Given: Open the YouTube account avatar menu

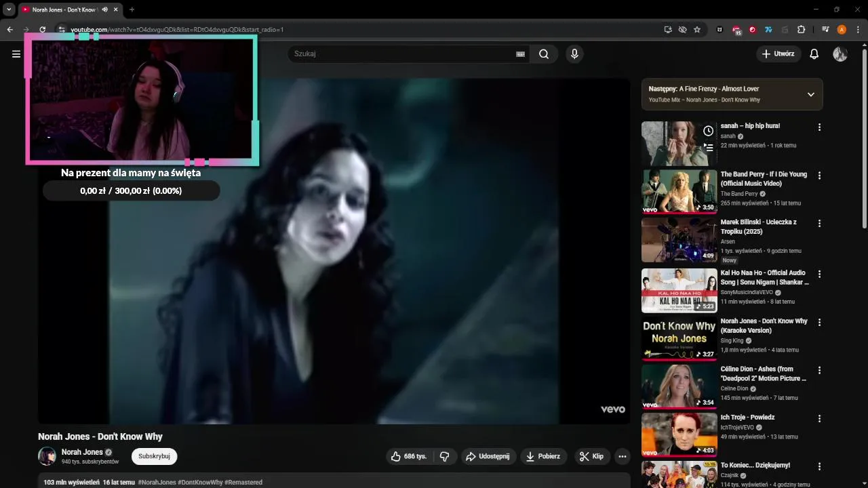Looking at the screenshot, I should point(840,54).
